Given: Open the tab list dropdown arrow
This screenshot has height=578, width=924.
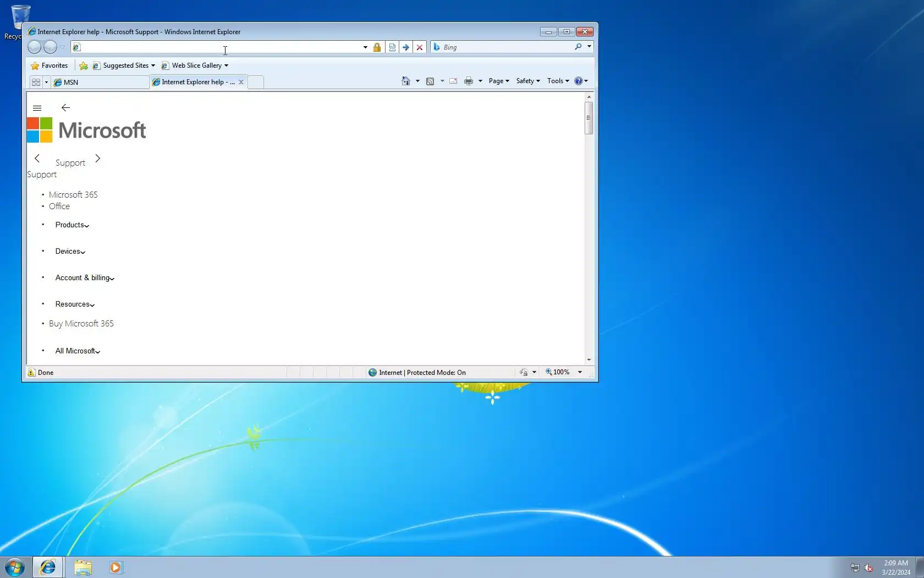Looking at the screenshot, I should 46,82.
